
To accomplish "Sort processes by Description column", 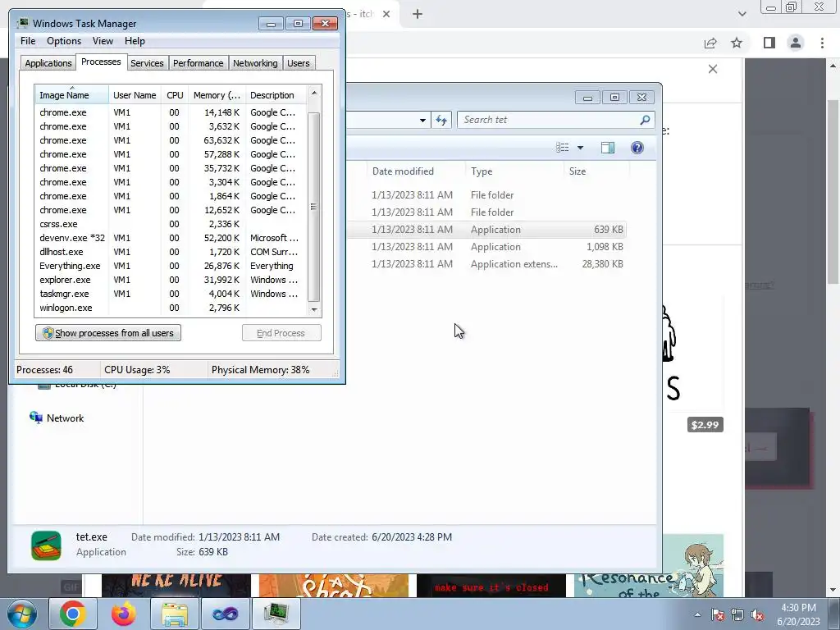I will [276, 95].
